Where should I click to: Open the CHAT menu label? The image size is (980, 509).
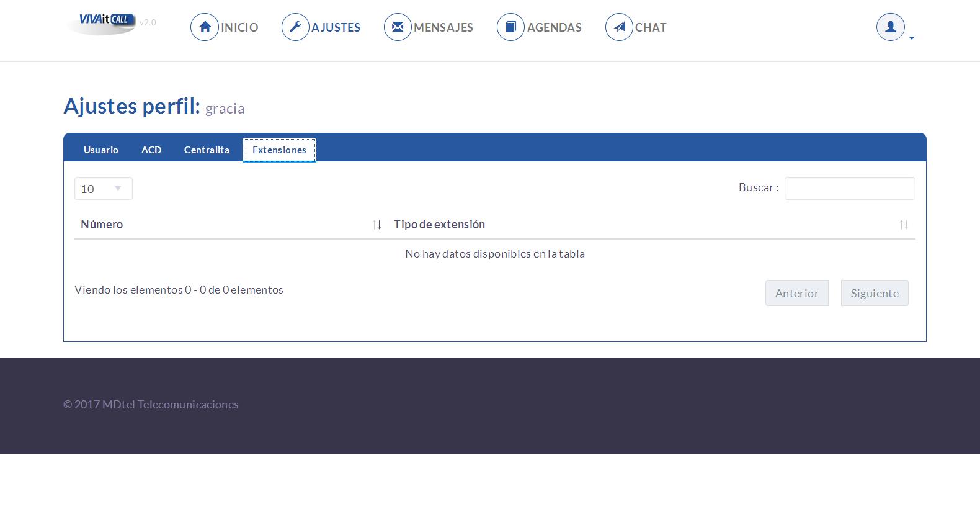pos(651,27)
